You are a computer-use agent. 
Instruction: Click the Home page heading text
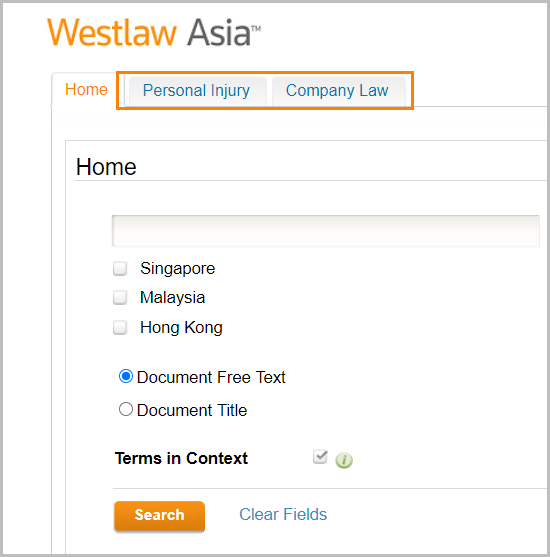click(106, 167)
